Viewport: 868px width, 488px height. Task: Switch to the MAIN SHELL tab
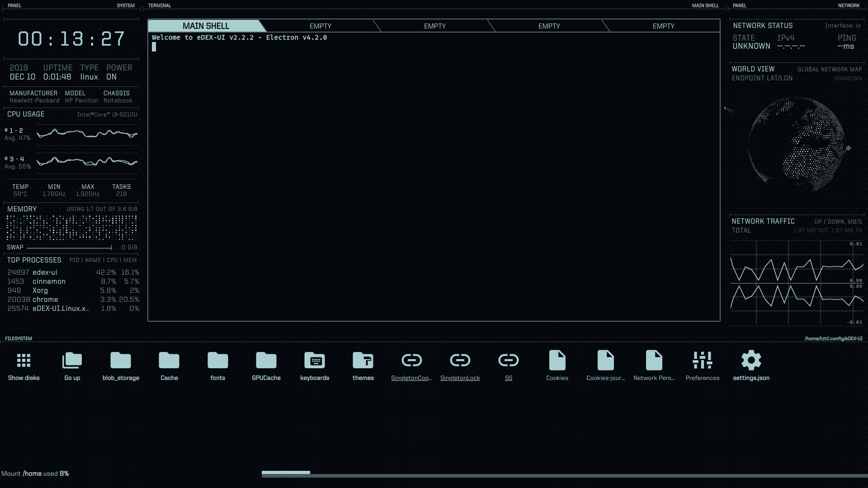pyautogui.click(x=206, y=26)
